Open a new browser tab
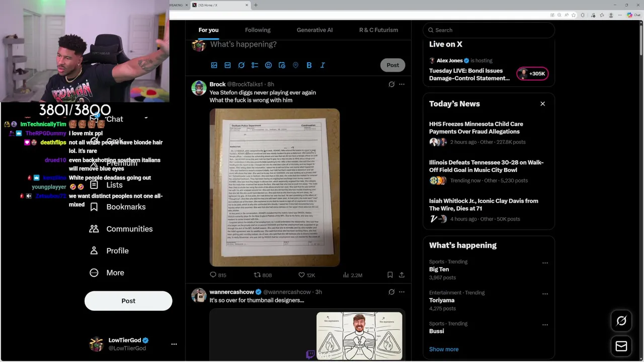The height and width of the screenshot is (362, 644). 256,5
